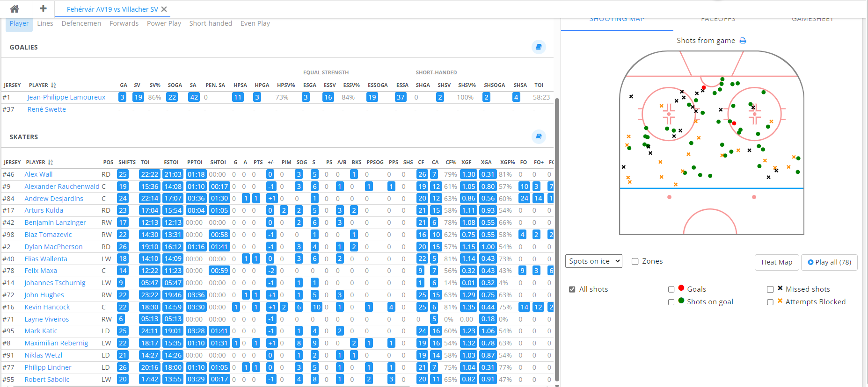
Task: Open a new tab with the plus icon
Action: click(43, 9)
